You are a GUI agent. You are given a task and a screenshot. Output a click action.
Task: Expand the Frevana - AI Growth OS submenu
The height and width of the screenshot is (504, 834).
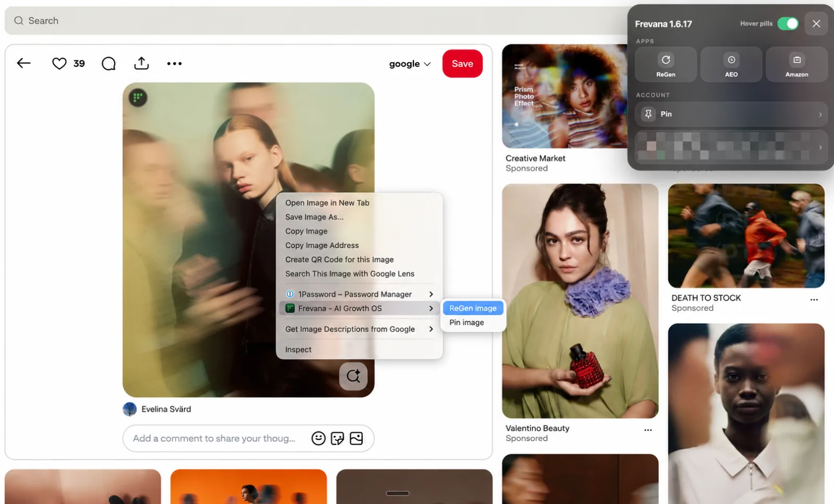point(359,309)
